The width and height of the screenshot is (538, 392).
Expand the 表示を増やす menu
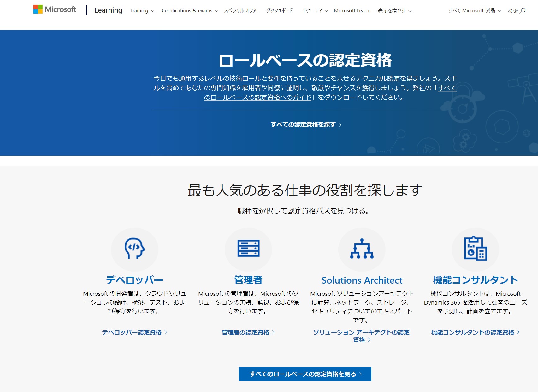click(x=395, y=11)
